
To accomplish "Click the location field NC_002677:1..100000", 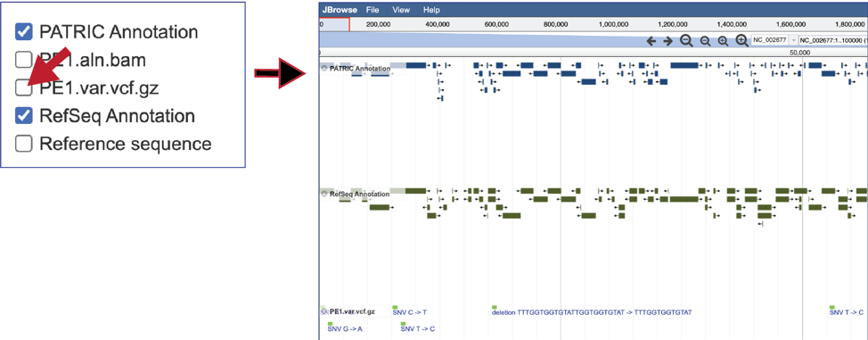I will (833, 40).
